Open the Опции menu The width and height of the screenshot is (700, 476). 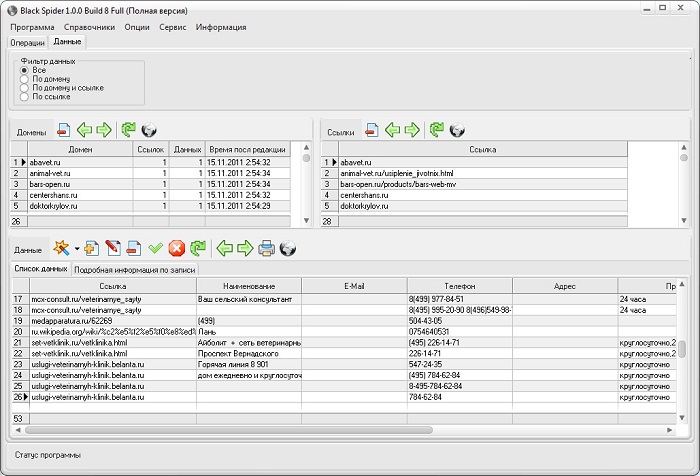[137, 27]
